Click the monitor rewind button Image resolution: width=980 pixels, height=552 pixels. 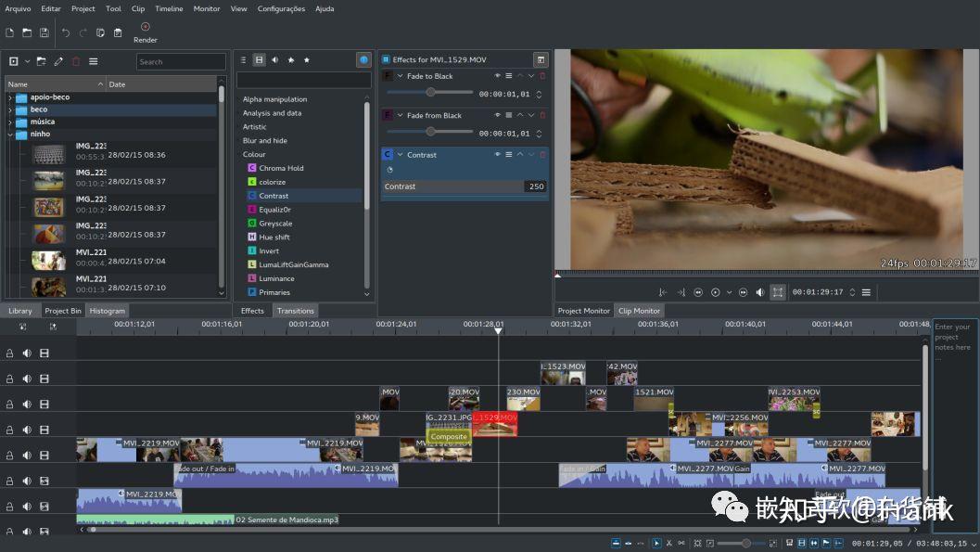698,292
